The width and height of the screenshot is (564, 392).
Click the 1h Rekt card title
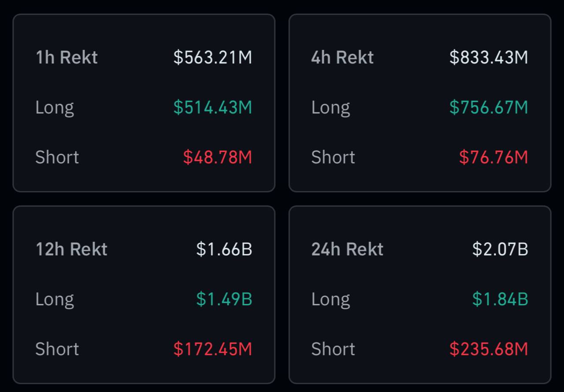67,57
